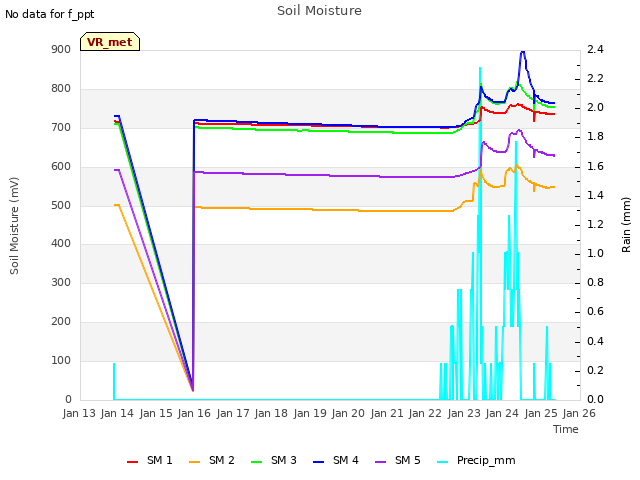Click the 600 left-axis tick label
Image resolution: width=640 pixels, height=480 pixels.
[x=61, y=167]
